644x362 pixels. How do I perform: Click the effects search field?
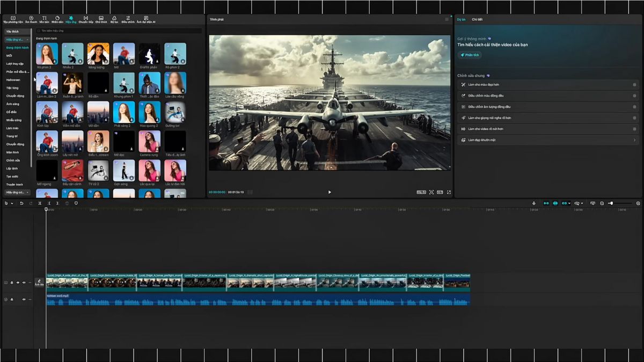coord(107,31)
